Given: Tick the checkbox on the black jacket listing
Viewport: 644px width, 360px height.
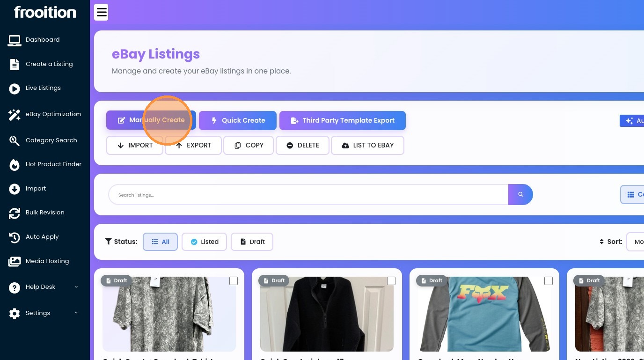Looking at the screenshot, I should (391, 281).
